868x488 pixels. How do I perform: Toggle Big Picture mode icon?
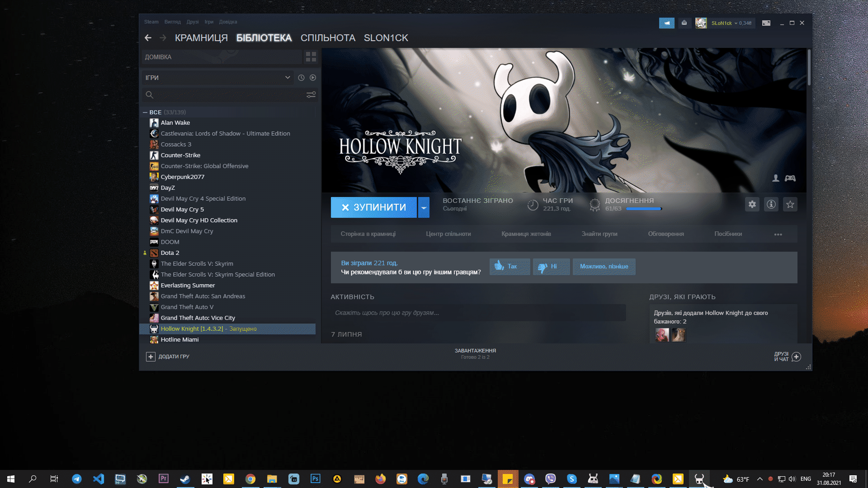(x=766, y=23)
